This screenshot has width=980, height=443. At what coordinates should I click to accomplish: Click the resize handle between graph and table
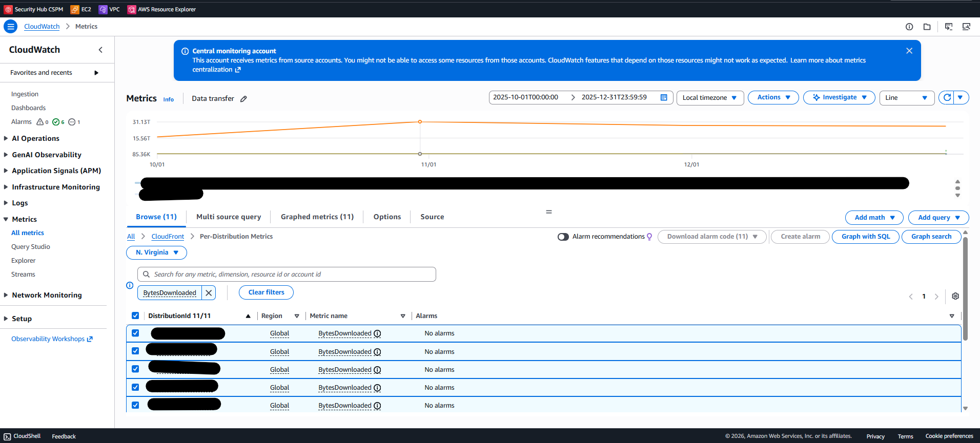(x=549, y=212)
